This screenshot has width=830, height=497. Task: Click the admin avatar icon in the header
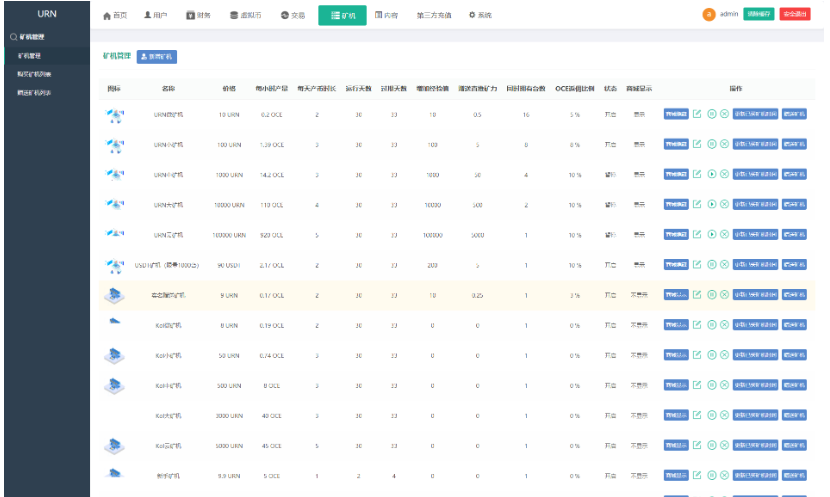[709, 15]
